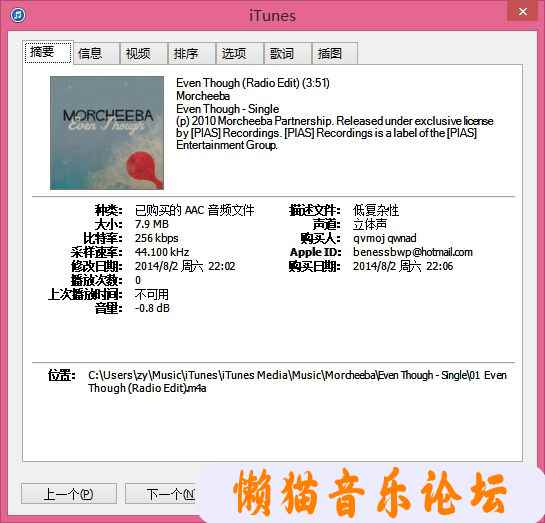Open the 视频 tab
Viewport: 545px width, 523px height.
coord(144,53)
